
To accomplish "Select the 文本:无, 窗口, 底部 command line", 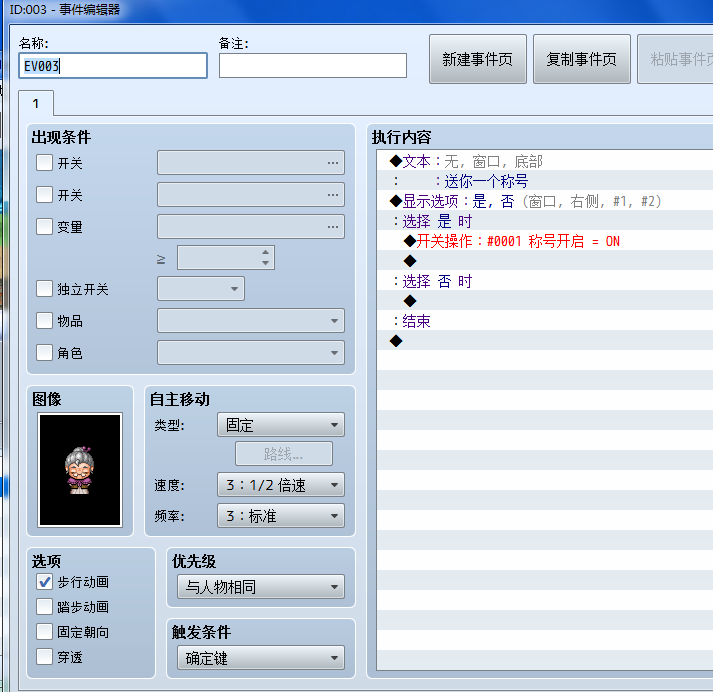I will click(545, 161).
